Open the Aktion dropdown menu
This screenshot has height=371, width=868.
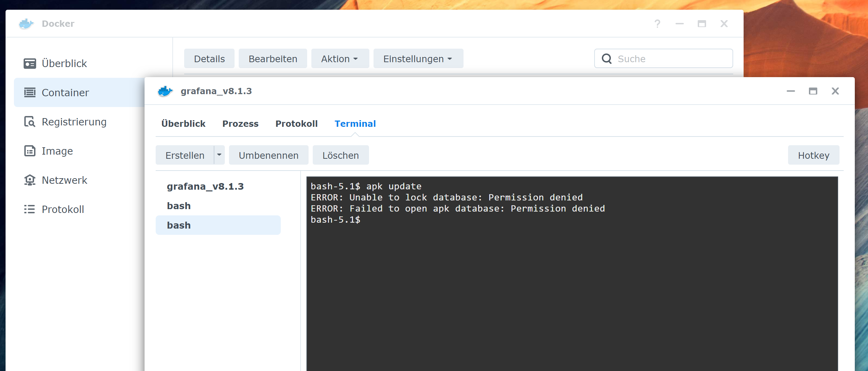340,59
